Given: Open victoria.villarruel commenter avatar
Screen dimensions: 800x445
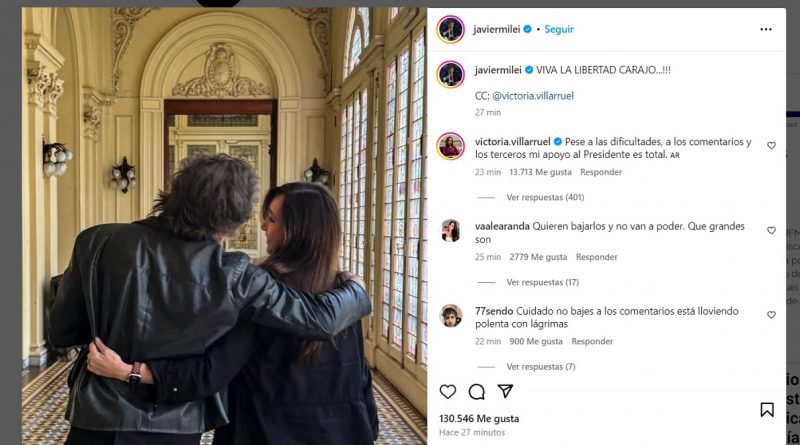Looking at the screenshot, I should (451, 146).
